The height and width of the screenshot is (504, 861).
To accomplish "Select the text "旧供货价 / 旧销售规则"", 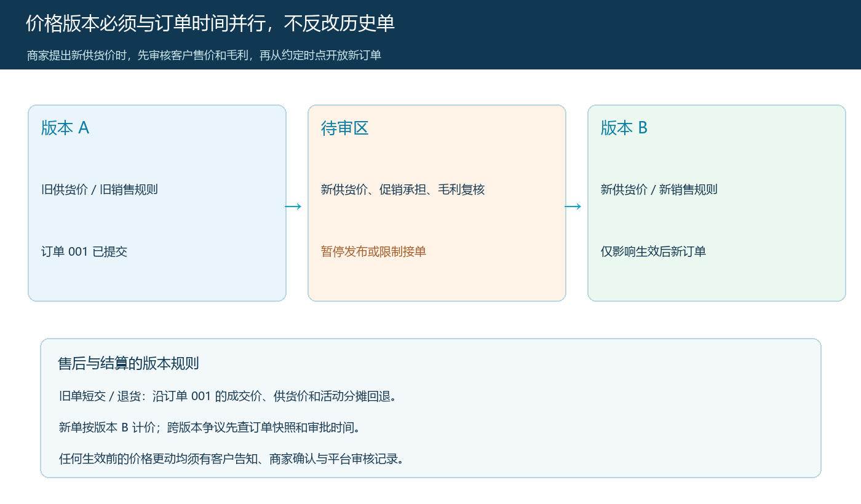I will click(x=100, y=189).
